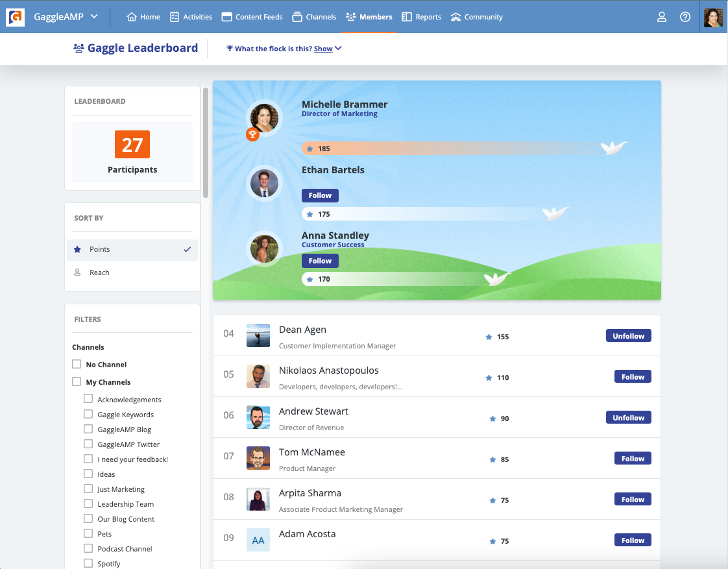
Task: Click Adam Acosta's AA avatar placeholder
Action: (258, 540)
